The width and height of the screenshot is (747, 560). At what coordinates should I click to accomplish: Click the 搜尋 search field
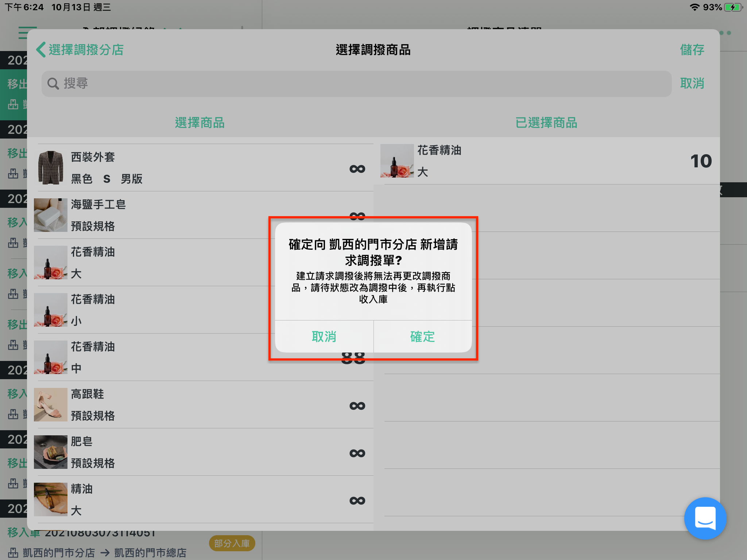356,83
